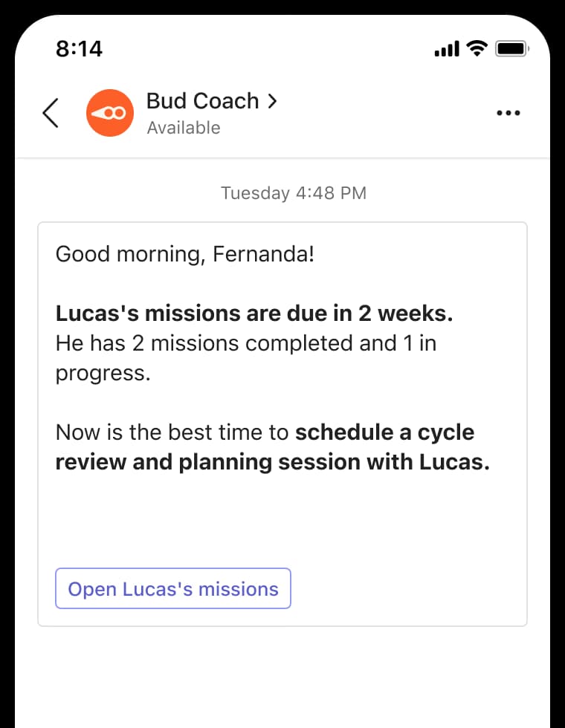Tap the battery indicator icon
This screenshot has width=565, height=728.
pos(513,48)
